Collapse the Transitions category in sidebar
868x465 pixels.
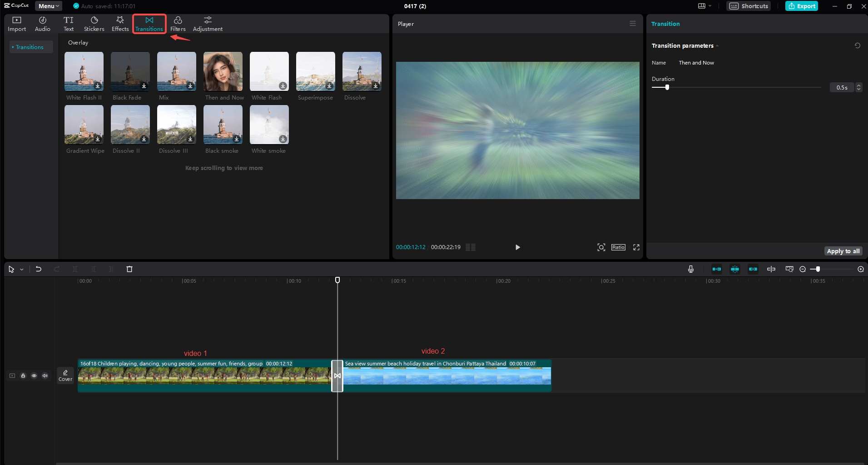[x=13, y=46]
